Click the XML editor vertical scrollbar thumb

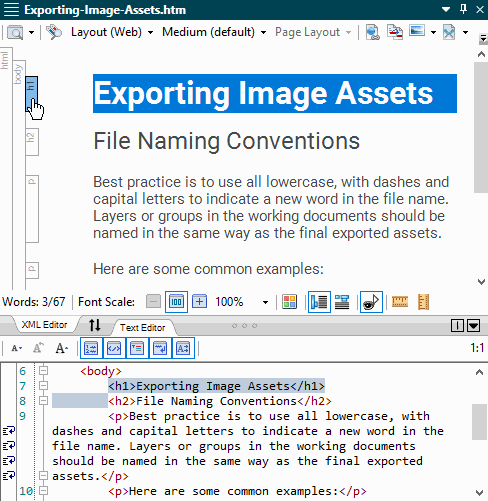[481, 127]
